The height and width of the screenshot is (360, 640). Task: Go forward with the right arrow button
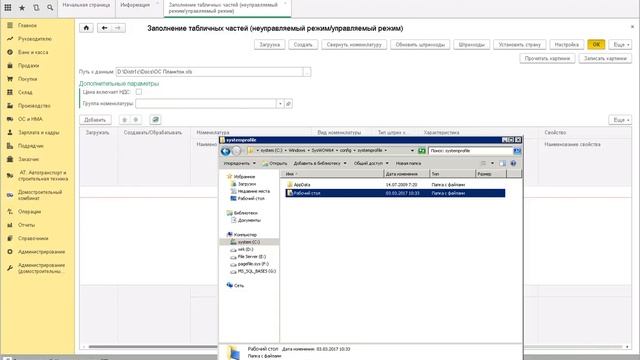(118, 28)
